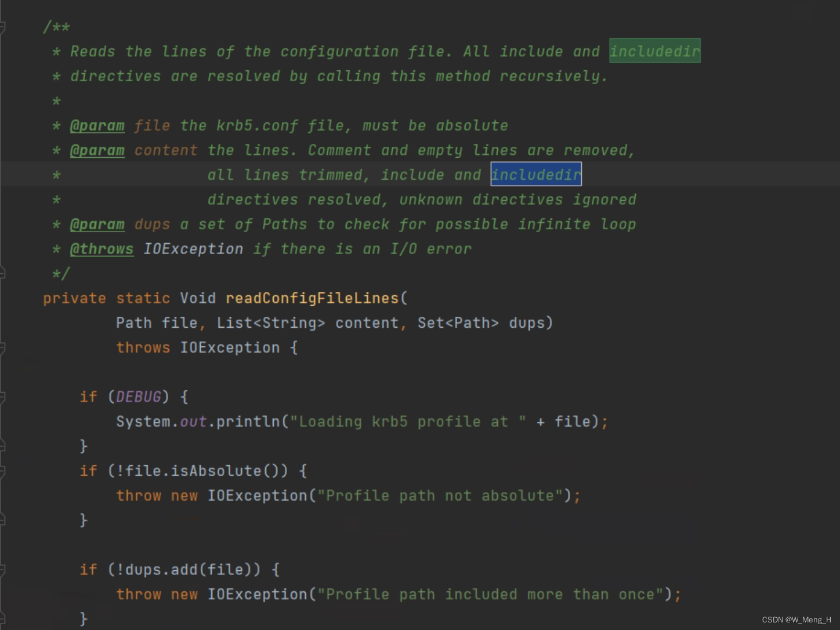Click the string "Profile path not absolute"
This screenshot has height=630, width=840.
tap(440, 495)
